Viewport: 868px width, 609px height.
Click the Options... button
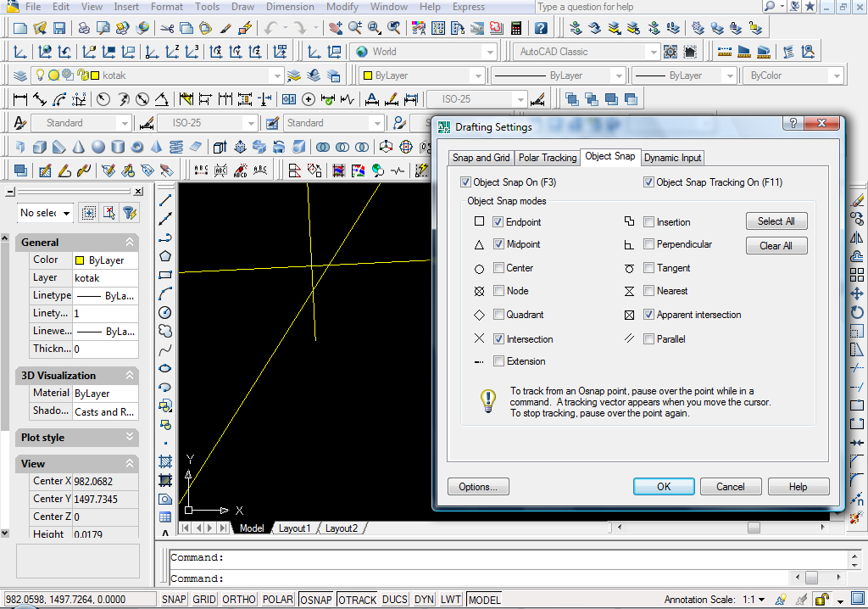478,487
